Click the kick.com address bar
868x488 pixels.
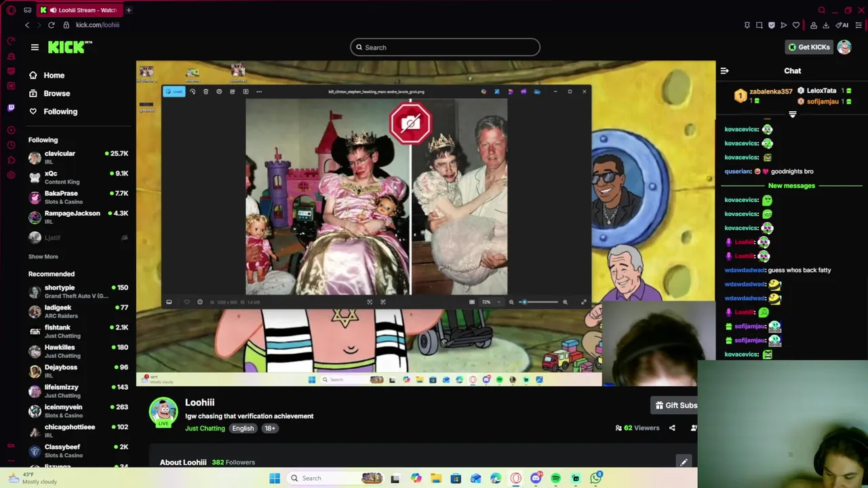(x=98, y=25)
